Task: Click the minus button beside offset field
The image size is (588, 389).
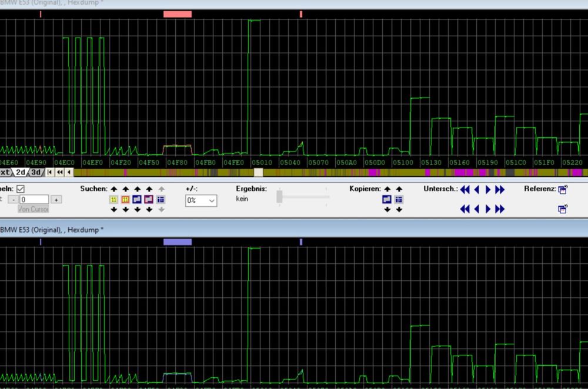Action: tap(13, 200)
